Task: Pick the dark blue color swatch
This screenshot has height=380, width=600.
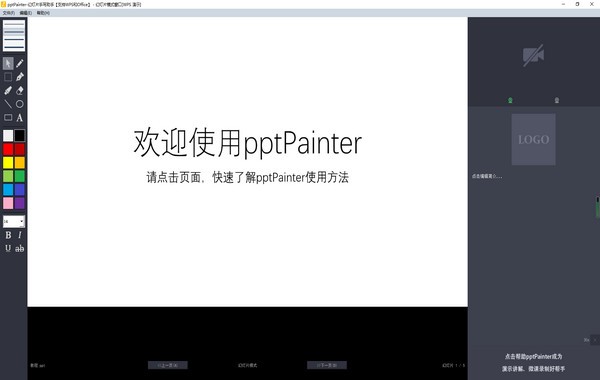Action: pyautogui.click(x=20, y=189)
